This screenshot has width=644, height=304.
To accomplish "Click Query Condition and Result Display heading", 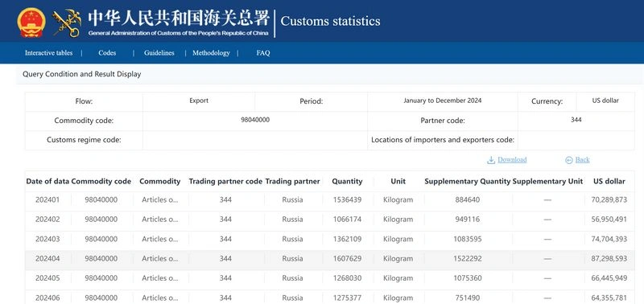I will 82,74.
